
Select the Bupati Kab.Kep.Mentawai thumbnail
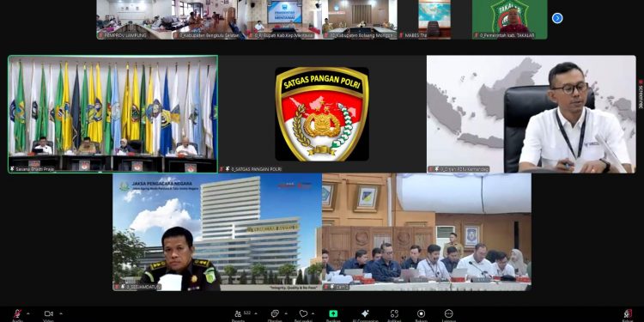[x=284, y=19]
